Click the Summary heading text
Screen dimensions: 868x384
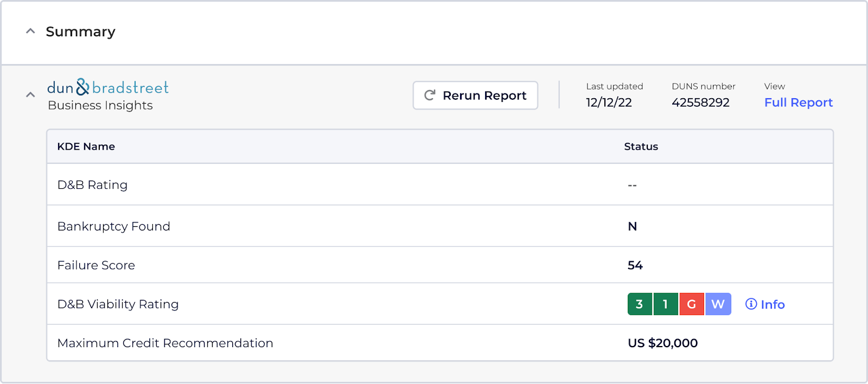[80, 32]
